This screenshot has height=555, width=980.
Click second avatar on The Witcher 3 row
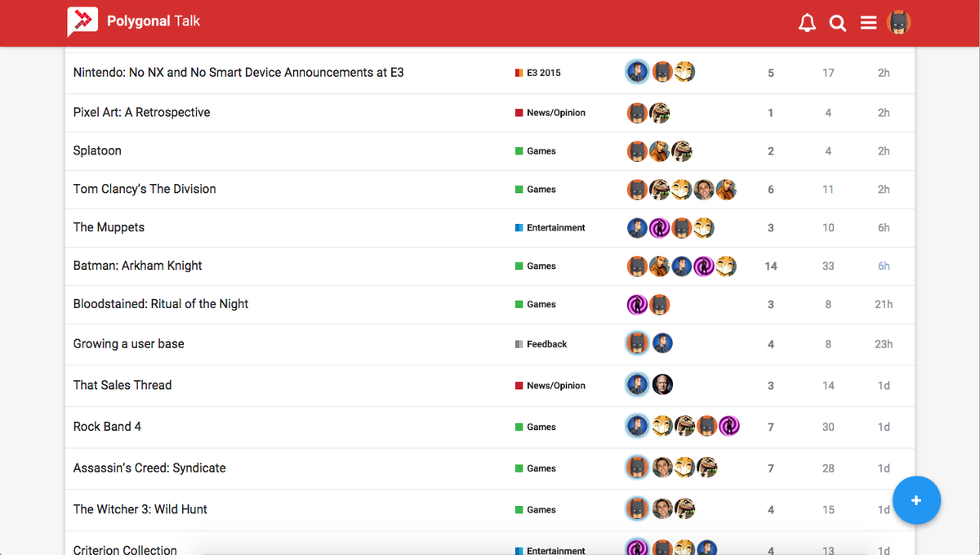coord(662,508)
